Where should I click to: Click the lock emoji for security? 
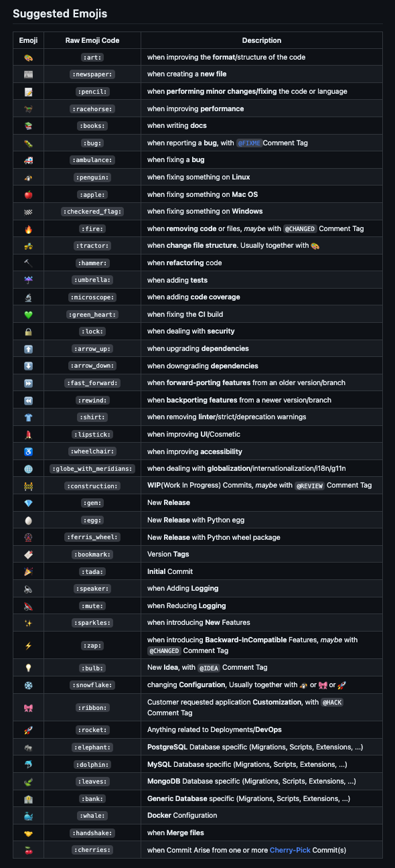tap(28, 332)
